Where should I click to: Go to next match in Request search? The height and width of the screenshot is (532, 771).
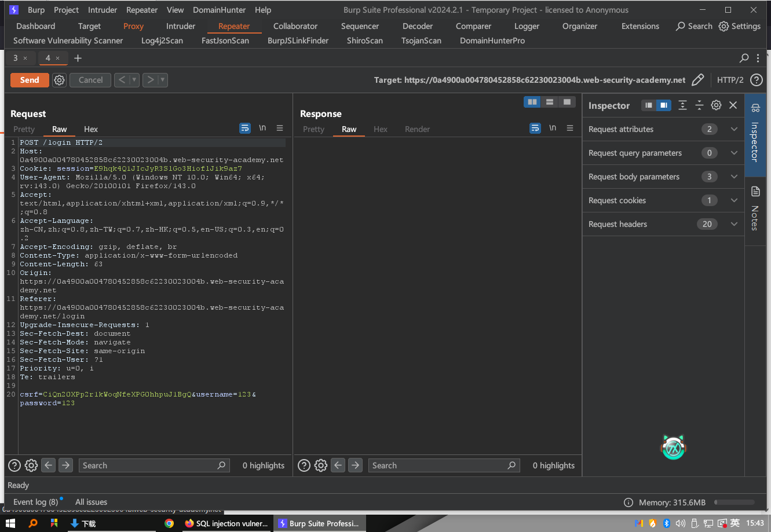[x=66, y=465]
